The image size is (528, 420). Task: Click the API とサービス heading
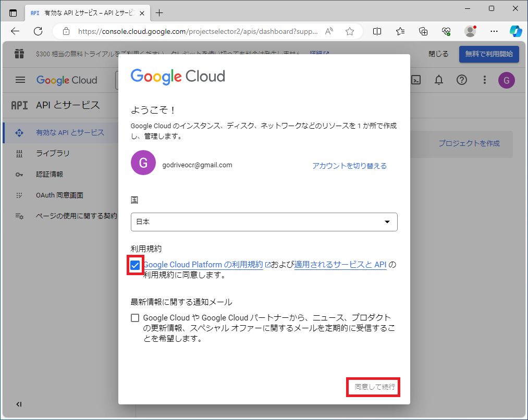[68, 105]
